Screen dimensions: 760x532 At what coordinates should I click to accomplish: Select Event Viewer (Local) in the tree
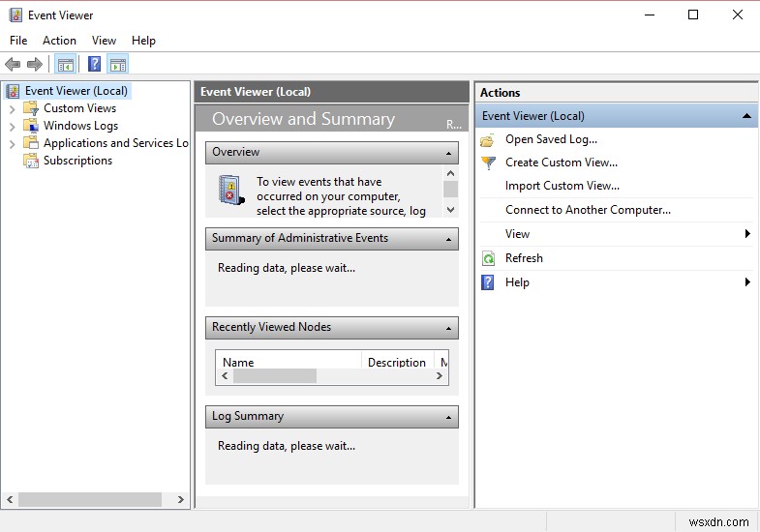click(76, 91)
